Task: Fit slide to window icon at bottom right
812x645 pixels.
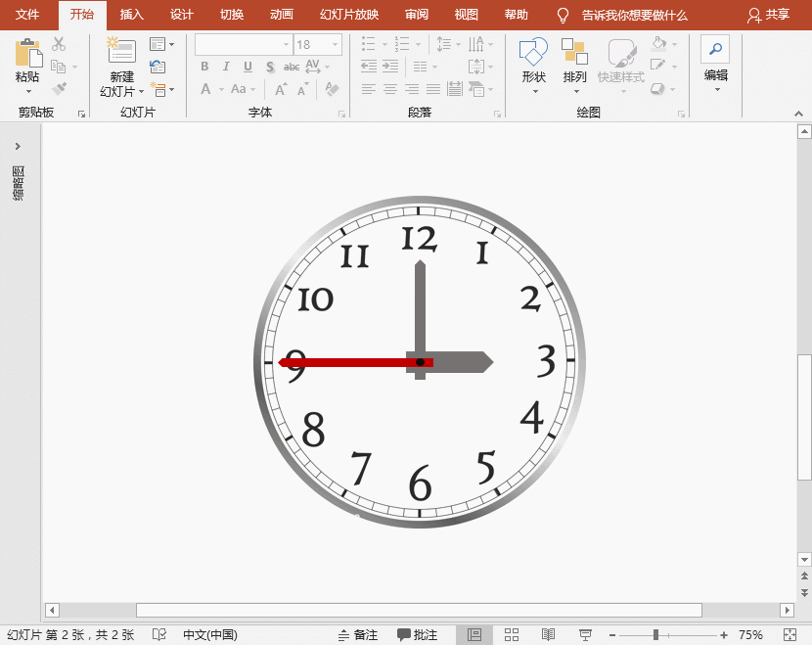Action: [x=790, y=635]
